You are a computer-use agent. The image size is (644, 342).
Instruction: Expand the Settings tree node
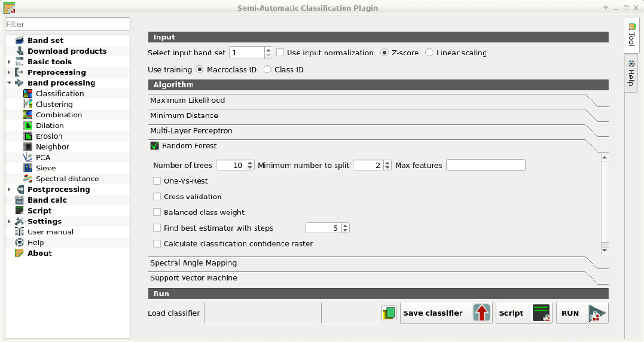pyautogui.click(x=9, y=221)
